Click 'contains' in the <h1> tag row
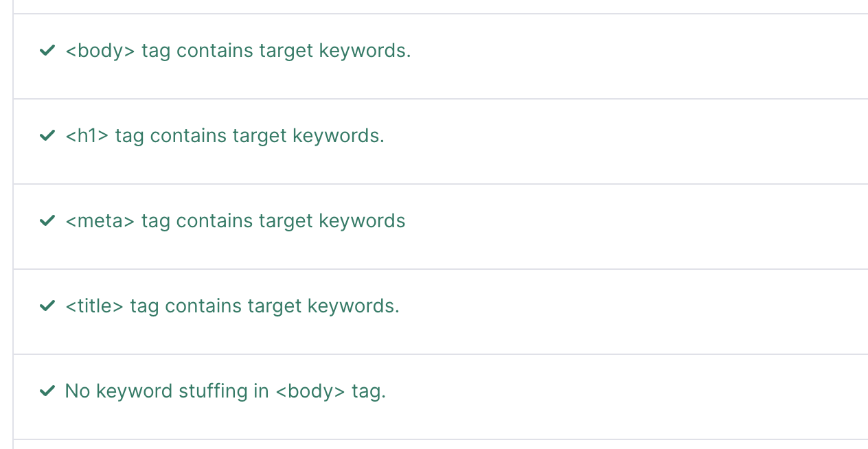The height and width of the screenshot is (449, 868). 188,136
